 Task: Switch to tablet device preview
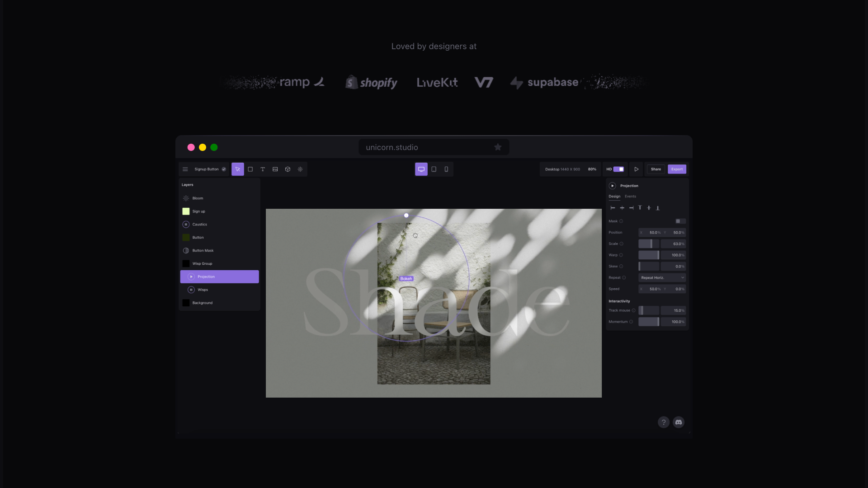click(x=434, y=169)
